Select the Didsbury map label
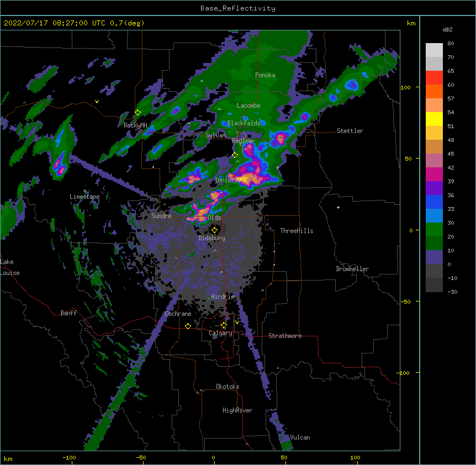 [x=212, y=238]
